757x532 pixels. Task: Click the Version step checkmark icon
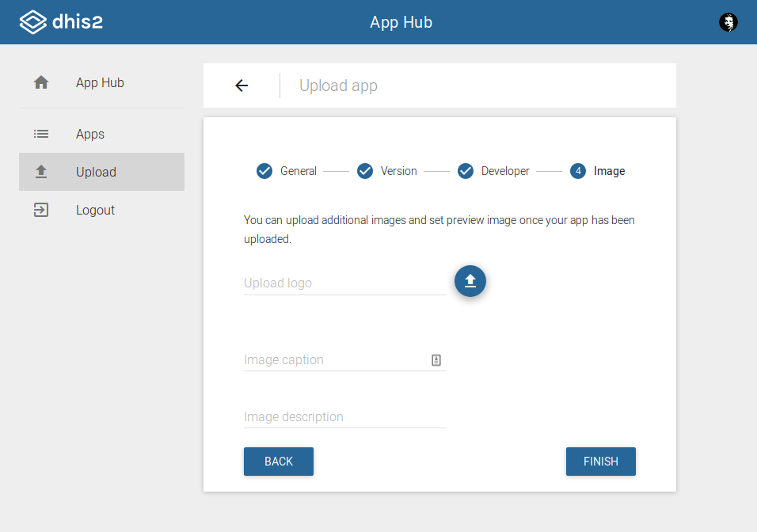[364, 171]
